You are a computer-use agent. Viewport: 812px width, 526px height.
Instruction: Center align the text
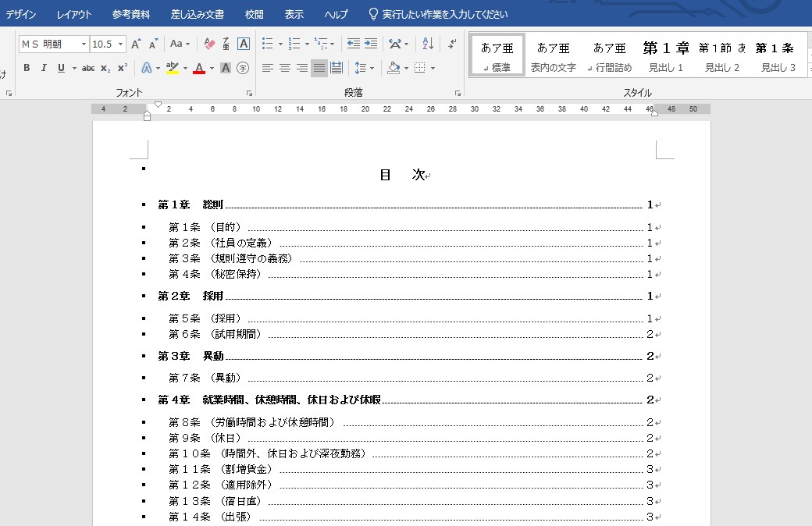point(284,68)
